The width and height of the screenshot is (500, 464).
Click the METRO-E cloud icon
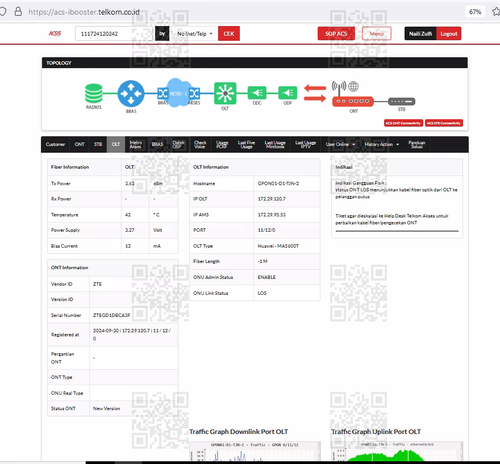pyautogui.click(x=178, y=93)
